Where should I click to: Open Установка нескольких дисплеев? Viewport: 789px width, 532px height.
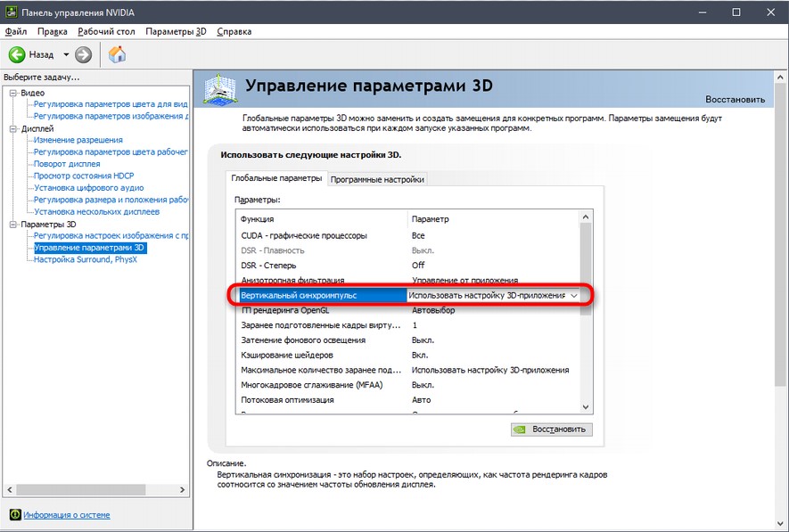96,212
